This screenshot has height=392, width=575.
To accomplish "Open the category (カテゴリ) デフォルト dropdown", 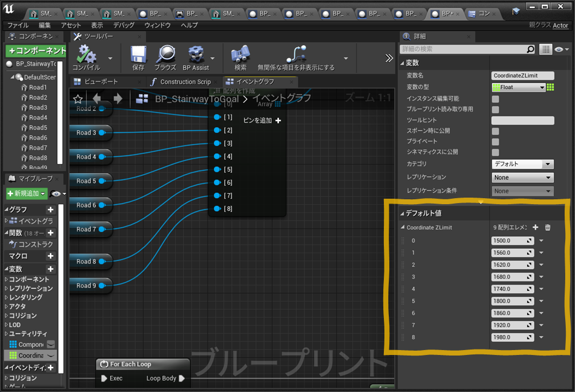I will (522, 164).
